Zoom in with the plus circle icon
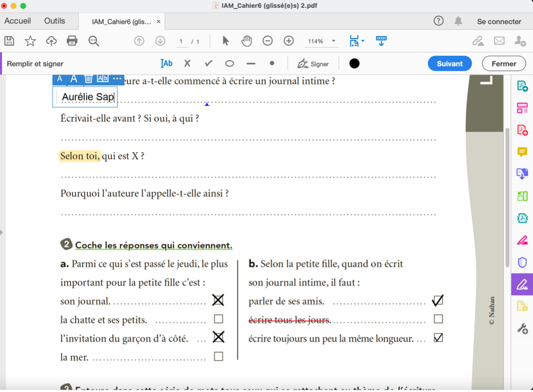Viewport: 533px width, 392px height. (289, 41)
